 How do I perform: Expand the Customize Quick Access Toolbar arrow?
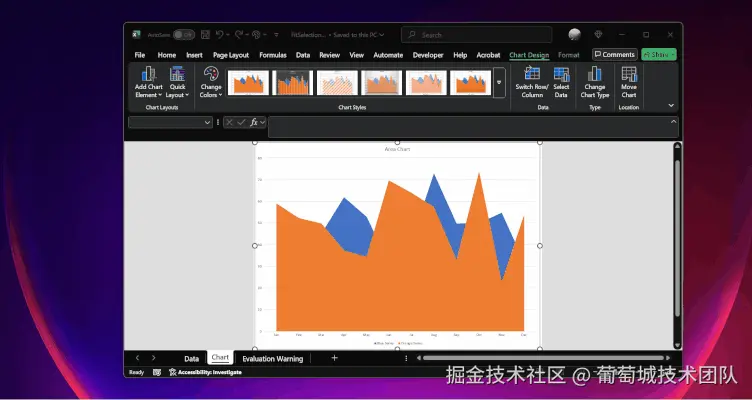276,35
